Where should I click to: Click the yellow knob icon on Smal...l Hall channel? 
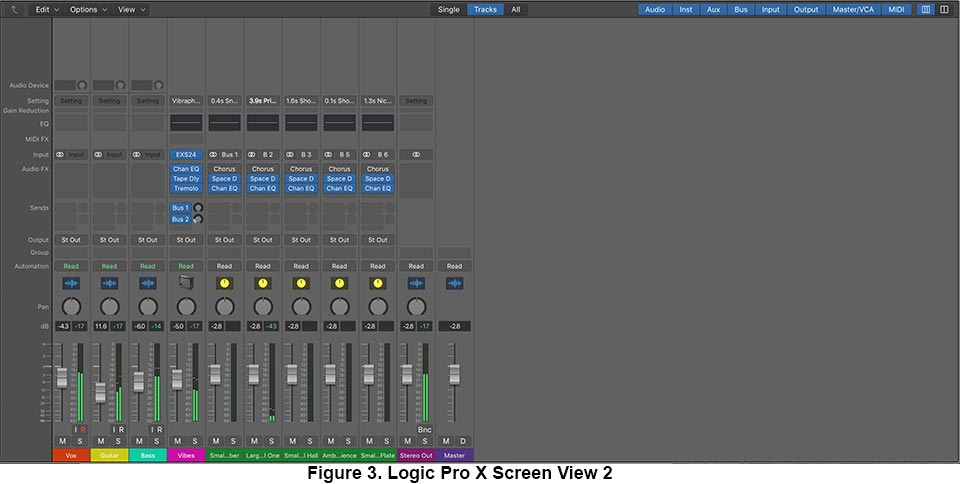tap(301, 283)
